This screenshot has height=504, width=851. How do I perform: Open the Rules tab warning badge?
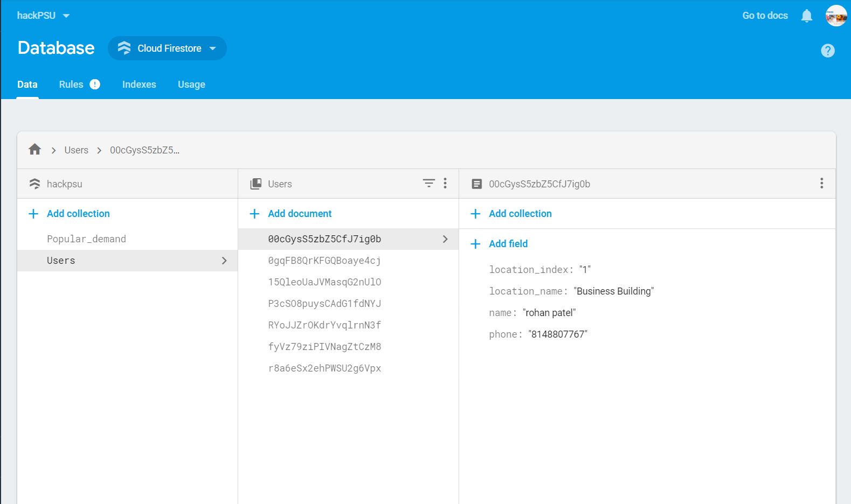coord(95,84)
